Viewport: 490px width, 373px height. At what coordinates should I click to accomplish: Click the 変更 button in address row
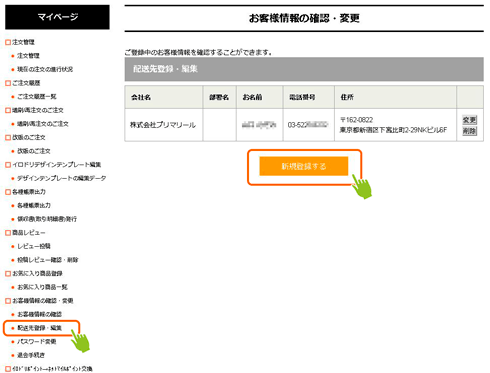469,120
